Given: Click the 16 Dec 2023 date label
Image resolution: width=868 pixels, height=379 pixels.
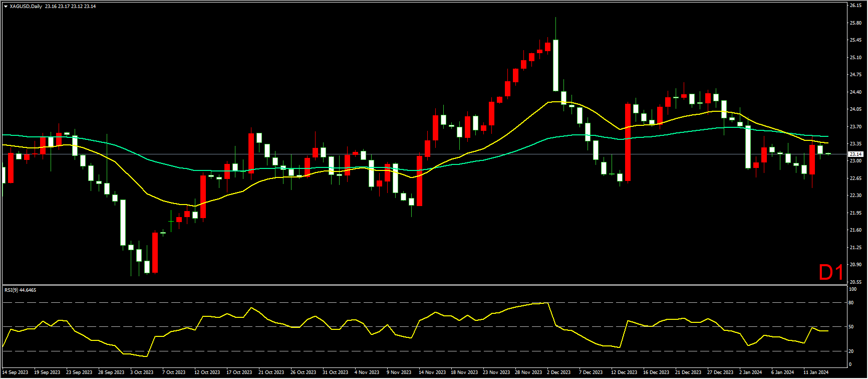Looking at the screenshot, I should pos(656,372).
